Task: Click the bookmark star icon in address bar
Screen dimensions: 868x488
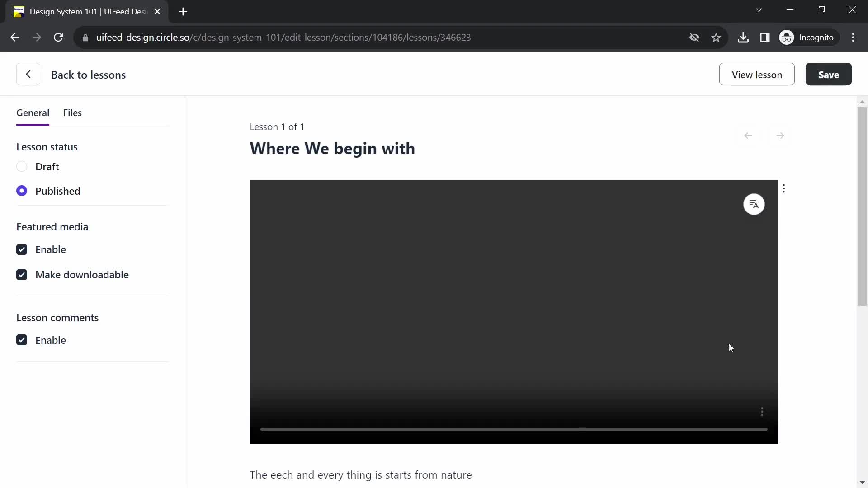Action: (x=716, y=37)
